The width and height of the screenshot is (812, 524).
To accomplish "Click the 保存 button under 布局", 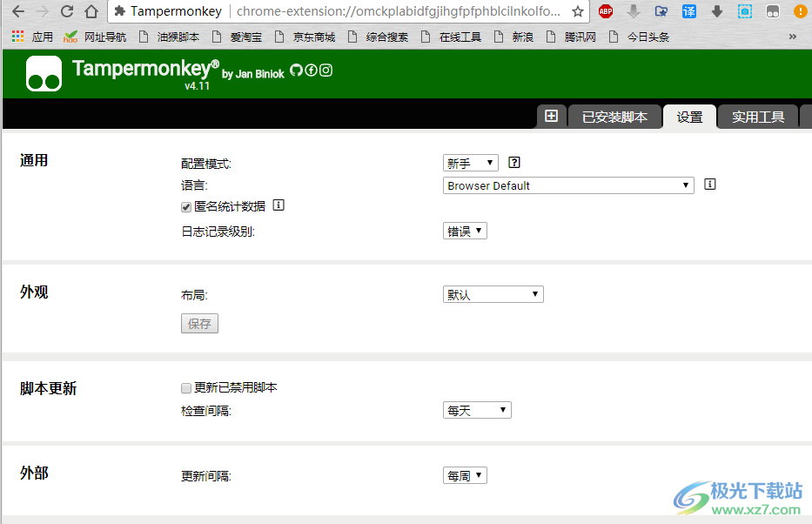I will pos(199,323).
